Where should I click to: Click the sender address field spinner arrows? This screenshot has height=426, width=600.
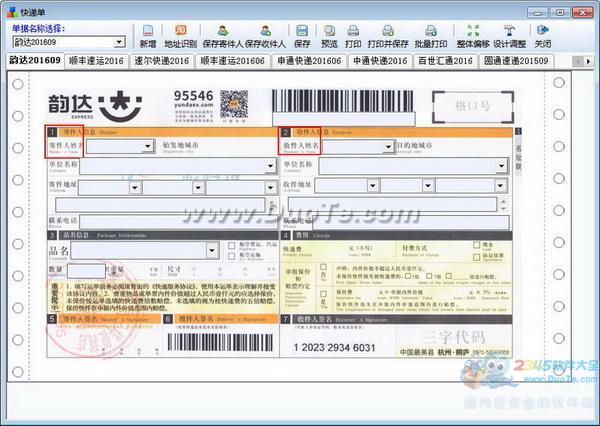click(x=272, y=205)
